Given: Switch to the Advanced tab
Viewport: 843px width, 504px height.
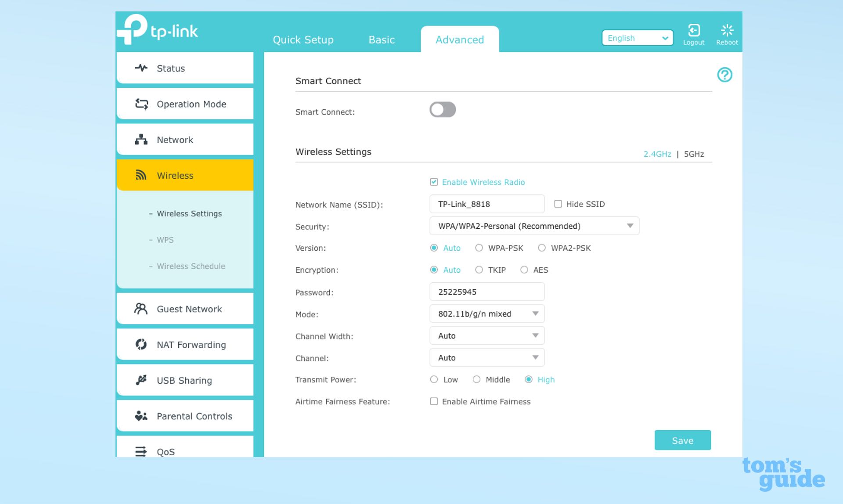Looking at the screenshot, I should coord(459,40).
